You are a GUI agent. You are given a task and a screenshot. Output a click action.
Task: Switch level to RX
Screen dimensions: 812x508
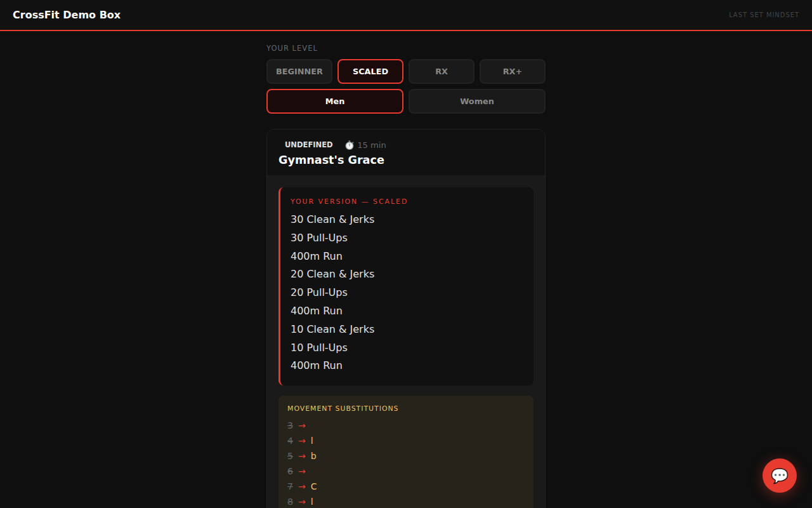point(442,72)
